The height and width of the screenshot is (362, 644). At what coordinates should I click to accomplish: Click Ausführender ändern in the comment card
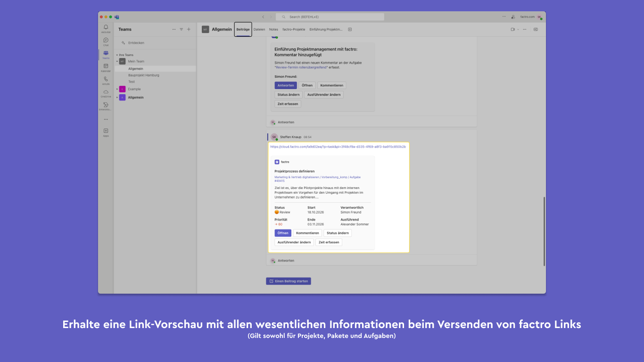[324, 95]
